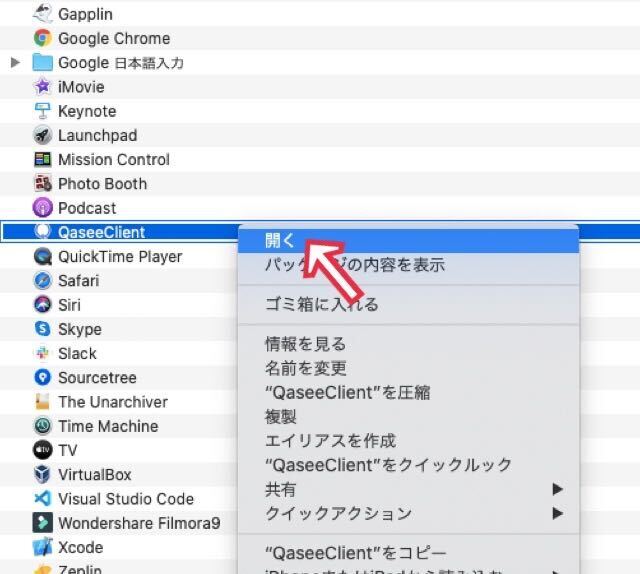This screenshot has width=640, height=574.
Task: Choose "QaseeClient"をコピー menu item
Action: pyautogui.click(x=409, y=553)
